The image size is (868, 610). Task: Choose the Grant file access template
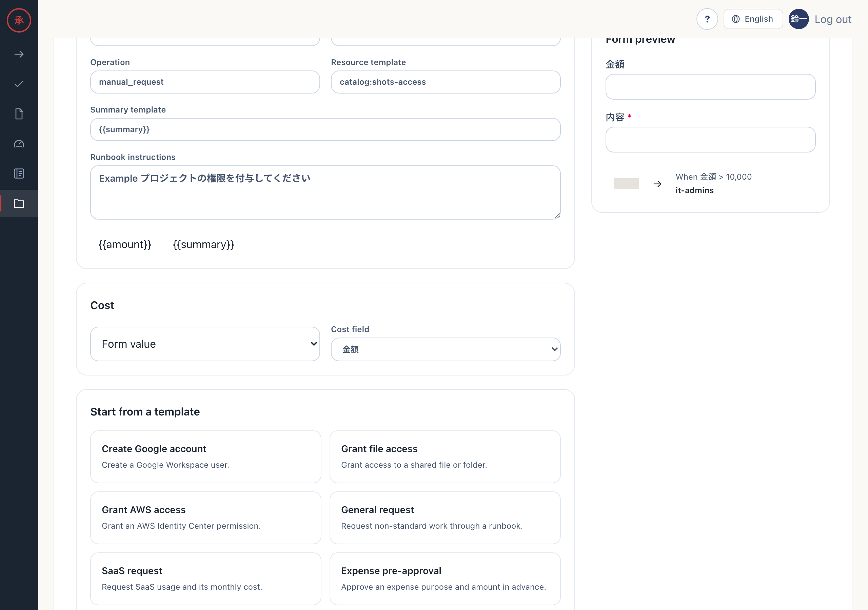pyautogui.click(x=445, y=457)
